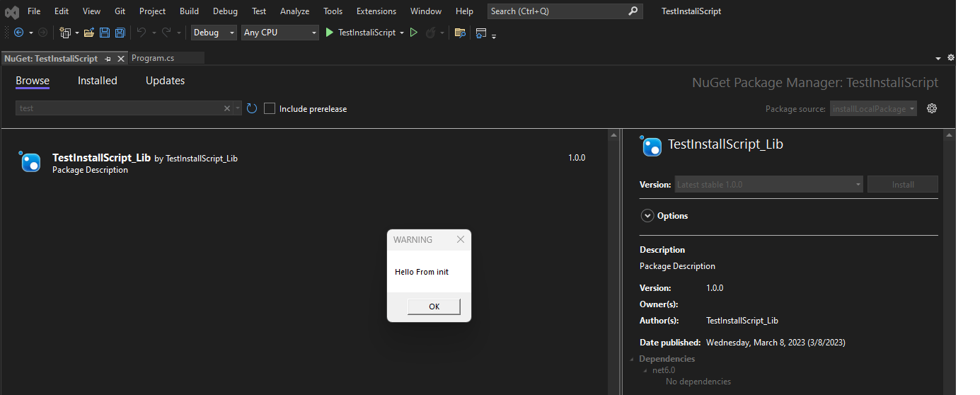
Task: Click the New Project toolbar icon
Action: [65, 33]
